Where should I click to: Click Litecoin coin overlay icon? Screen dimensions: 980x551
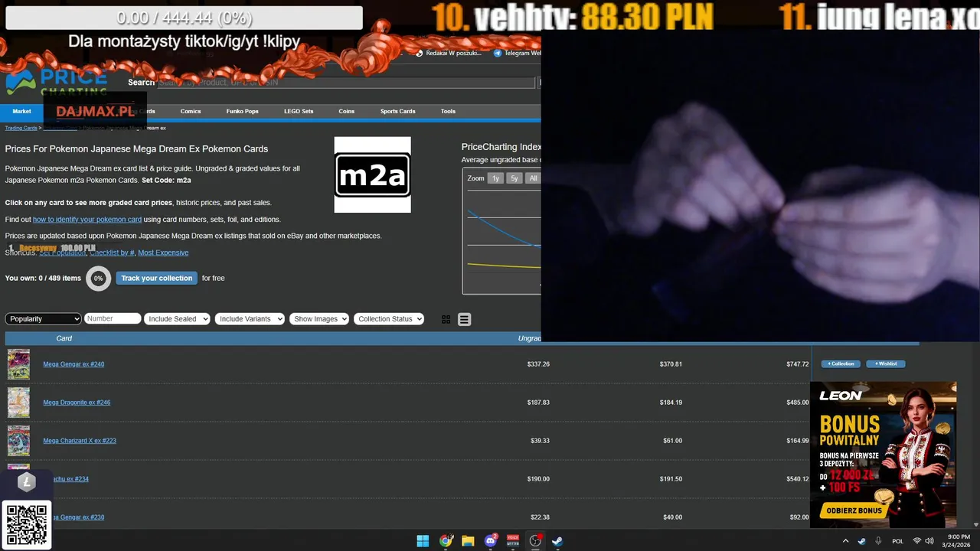pyautogui.click(x=27, y=482)
